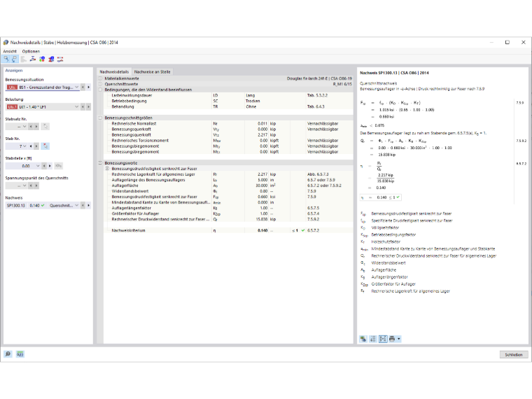This screenshot has width=532, height=399.
Task: Switch to the Nachweisdetails tab
Action: tap(114, 72)
